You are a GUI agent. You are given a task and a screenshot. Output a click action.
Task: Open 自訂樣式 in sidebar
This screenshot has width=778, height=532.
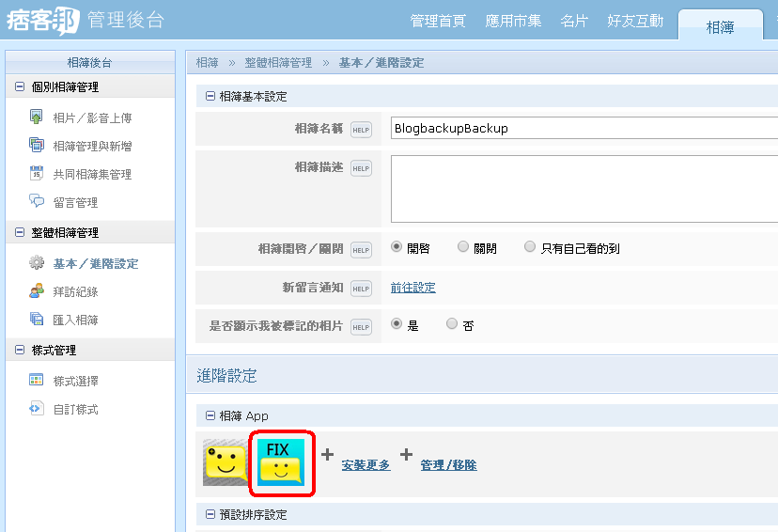pos(75,410)
